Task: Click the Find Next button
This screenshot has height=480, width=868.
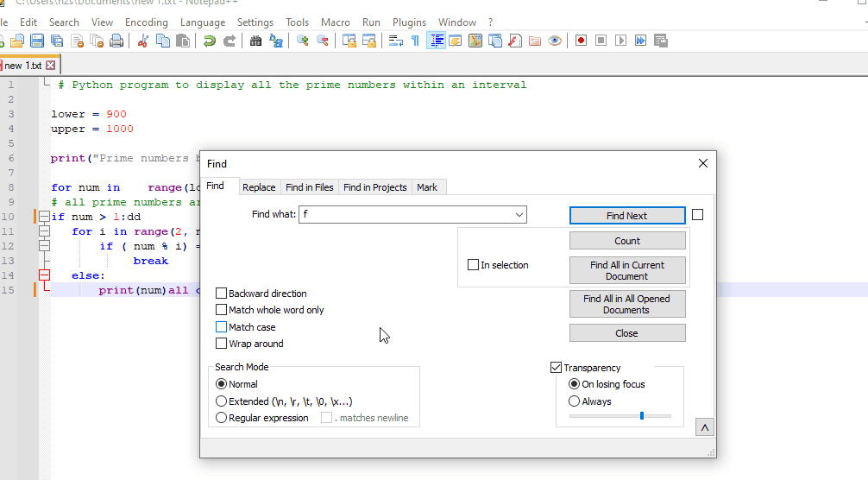Action: (627, 216)
